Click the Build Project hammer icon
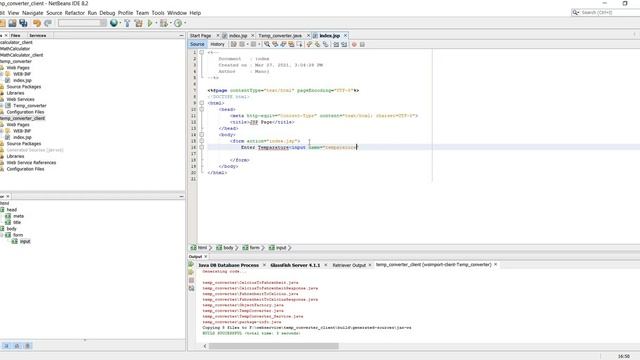 [127, 23]
